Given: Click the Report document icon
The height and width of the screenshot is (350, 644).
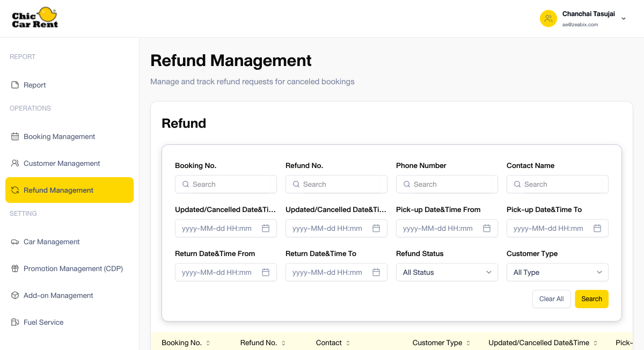Looking at the screenshot, I should 15,85.
